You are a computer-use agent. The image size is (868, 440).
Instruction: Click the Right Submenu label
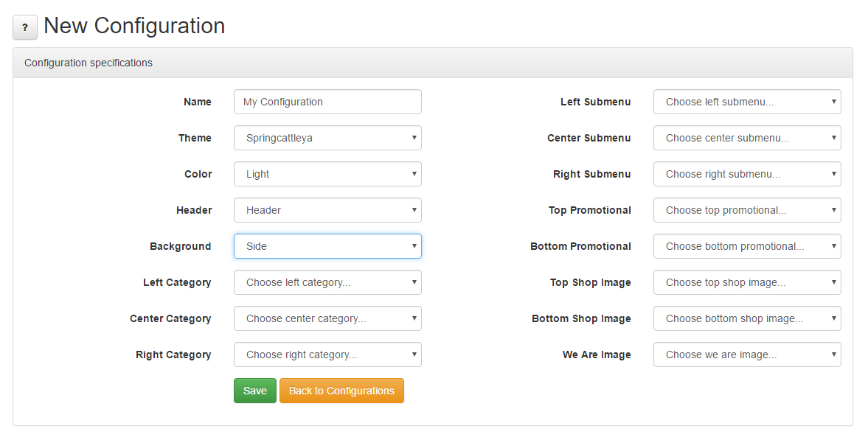click(591, 174)
